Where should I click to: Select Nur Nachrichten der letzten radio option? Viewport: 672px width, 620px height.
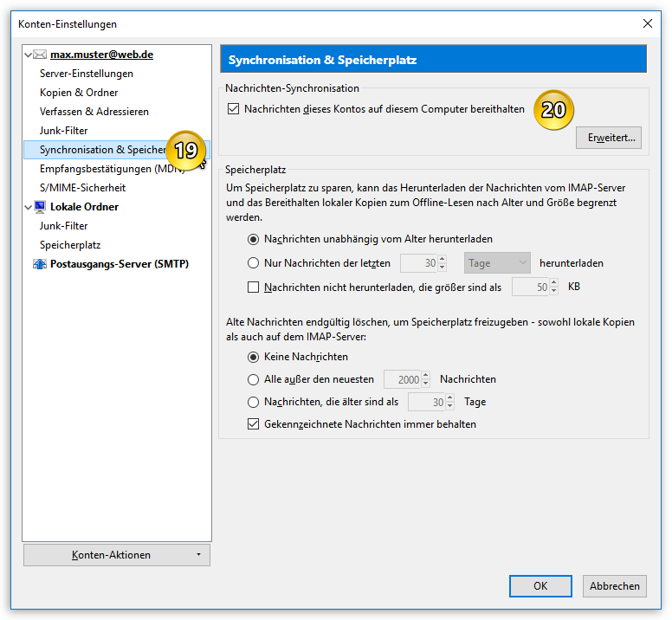(x=254, y=263)
